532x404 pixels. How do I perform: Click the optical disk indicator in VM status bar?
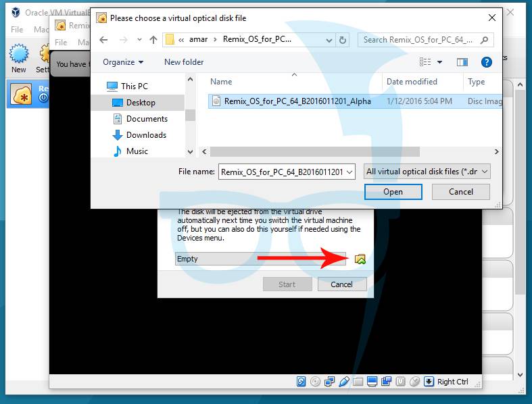pos(315,382)
